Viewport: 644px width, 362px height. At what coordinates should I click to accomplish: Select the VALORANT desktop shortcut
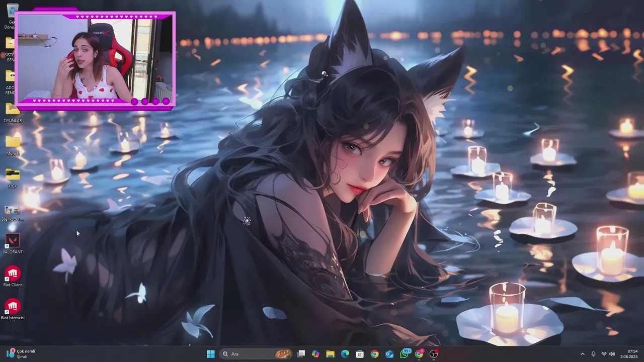(13, 244)
